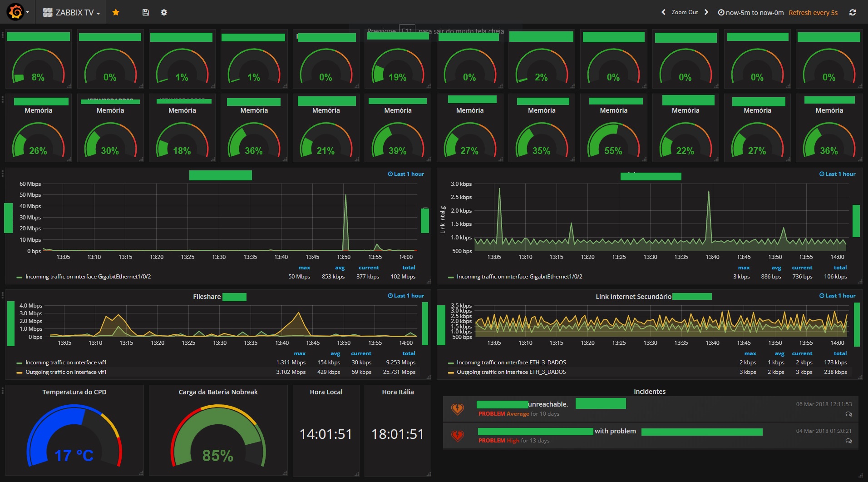Click the 39% Memória gauge value
The height and width of the screenshot is (482, 868).
pyautogui.click(x=397, y=151)
